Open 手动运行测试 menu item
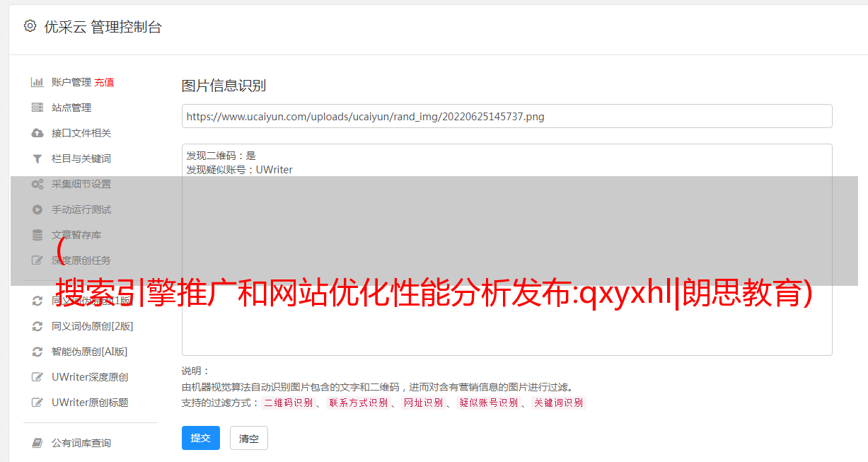 point(81,209)
